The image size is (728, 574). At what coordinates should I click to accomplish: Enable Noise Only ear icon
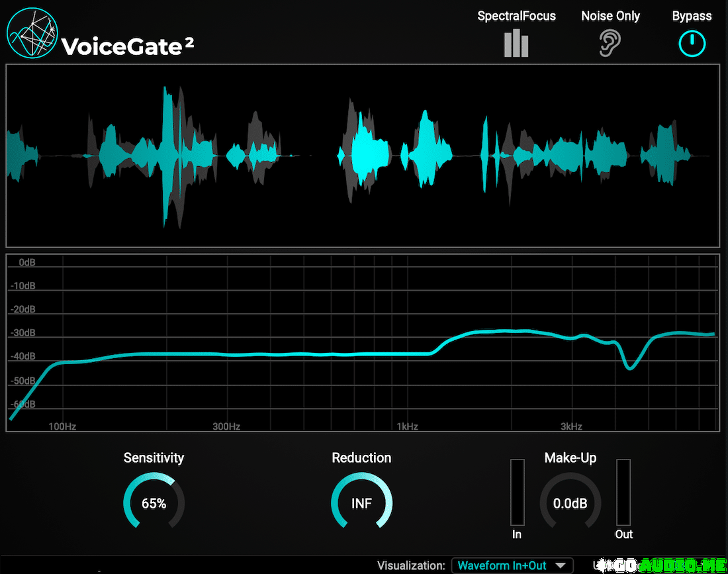[610, 43]
